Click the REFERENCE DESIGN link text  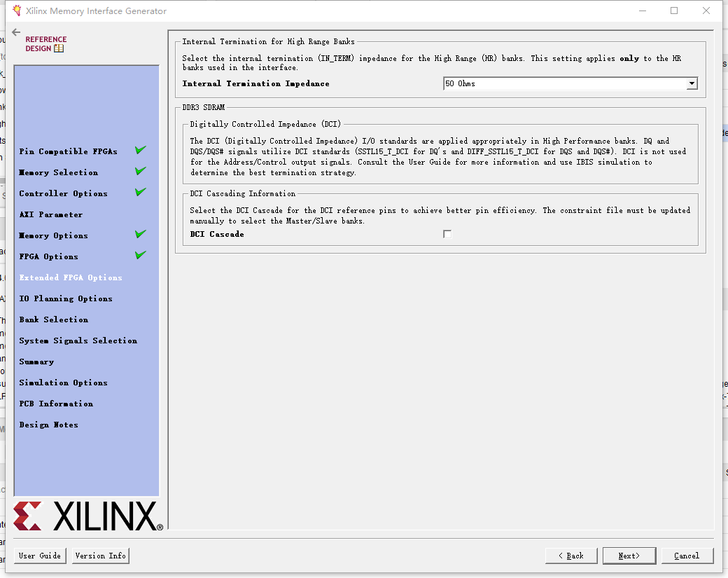(45, 43)
